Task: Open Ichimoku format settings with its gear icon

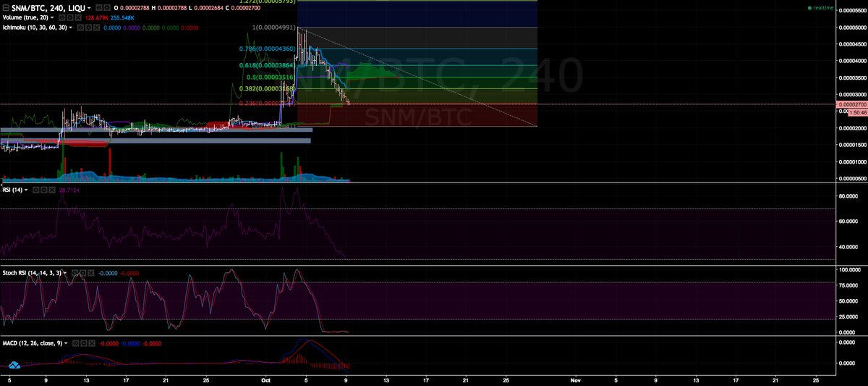Action: (x=89, y=28)
